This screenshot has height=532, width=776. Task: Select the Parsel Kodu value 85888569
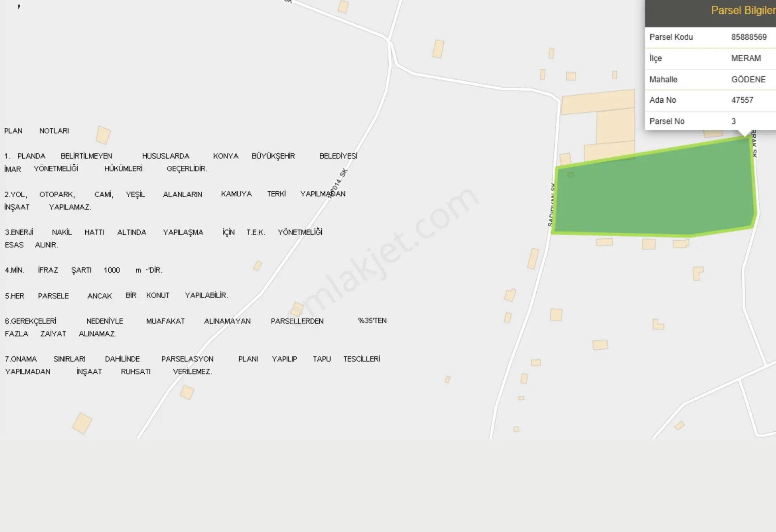click(749, 37)
